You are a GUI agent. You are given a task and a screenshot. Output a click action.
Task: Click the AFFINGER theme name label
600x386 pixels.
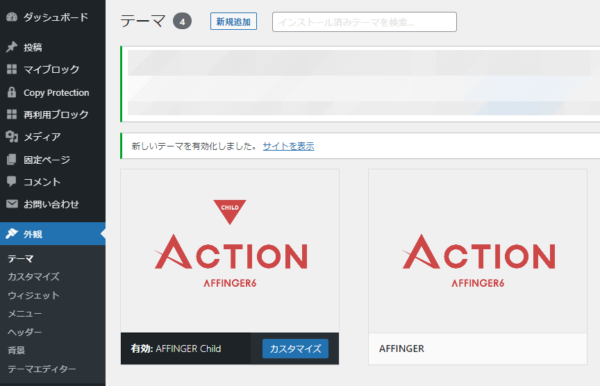coord(402,349)
